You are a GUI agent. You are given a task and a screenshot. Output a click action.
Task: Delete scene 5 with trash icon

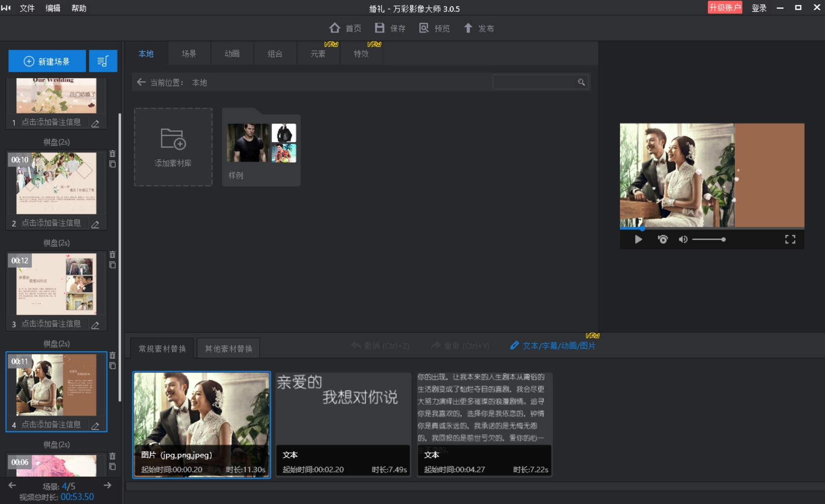point(112,456)
